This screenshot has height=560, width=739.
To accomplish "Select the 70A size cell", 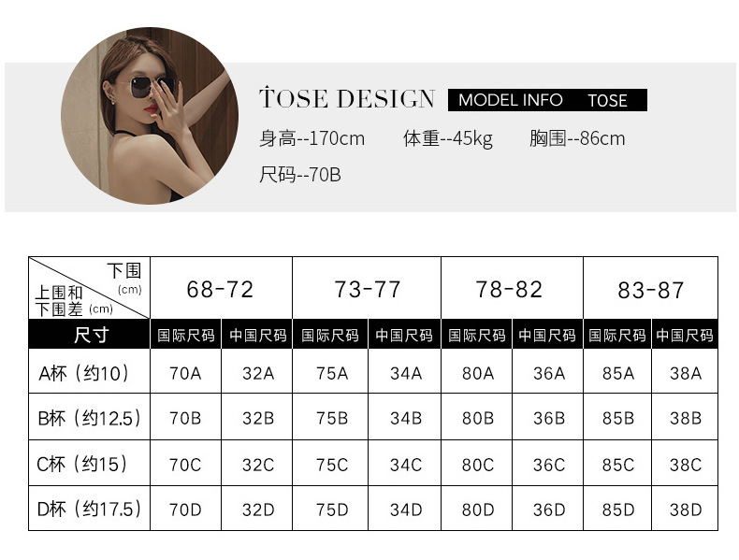I will click(x=185, y=373).
